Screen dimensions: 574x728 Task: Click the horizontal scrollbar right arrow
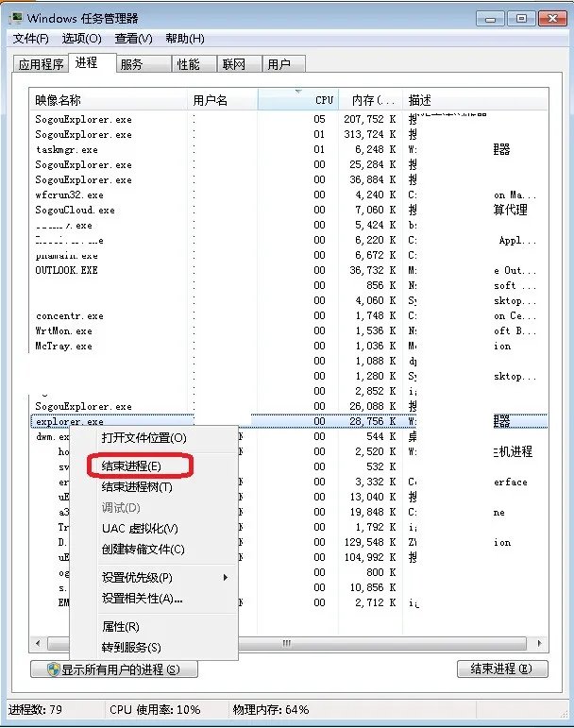tap(539, 644)
